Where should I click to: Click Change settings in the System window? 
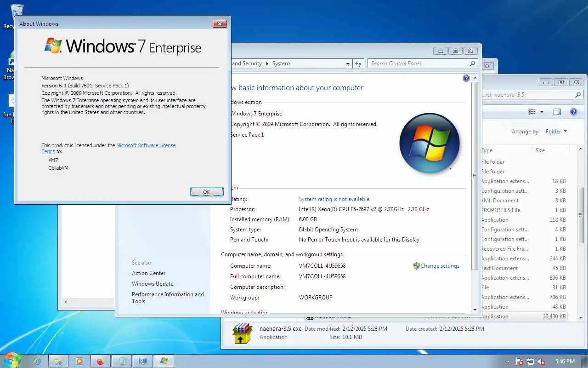(440, 266)
